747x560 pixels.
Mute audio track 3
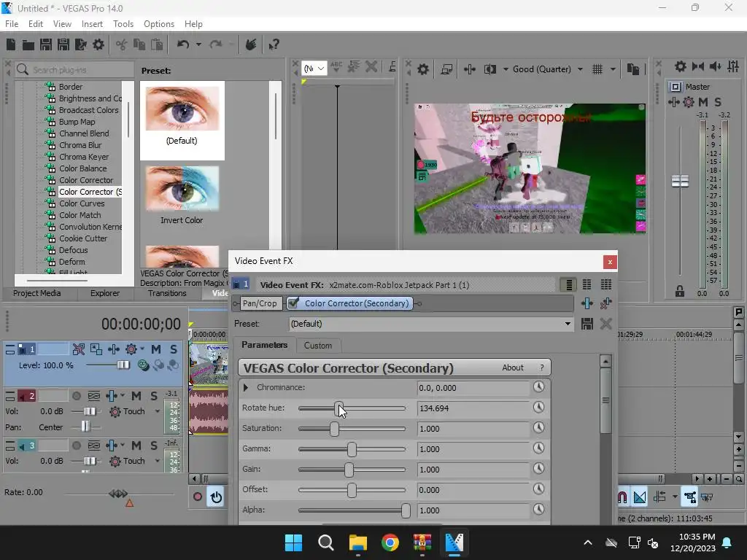click(x=136, y=446)
